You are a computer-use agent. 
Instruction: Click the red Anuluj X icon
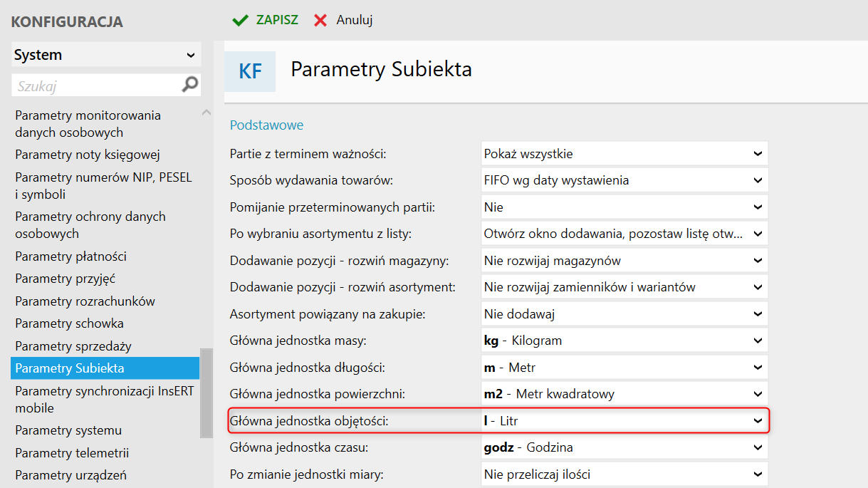(x=321, y=20)
